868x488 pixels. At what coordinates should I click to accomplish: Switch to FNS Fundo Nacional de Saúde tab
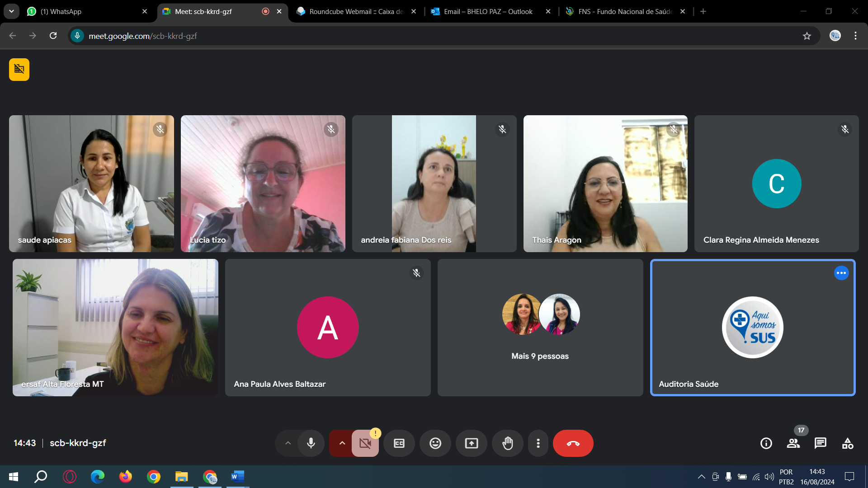tap(626, 11)
